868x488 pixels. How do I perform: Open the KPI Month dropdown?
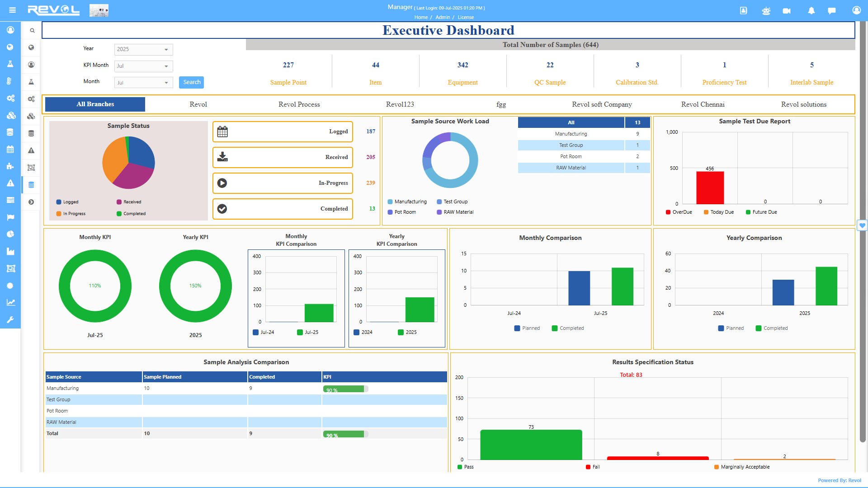(x=143, y=66)
